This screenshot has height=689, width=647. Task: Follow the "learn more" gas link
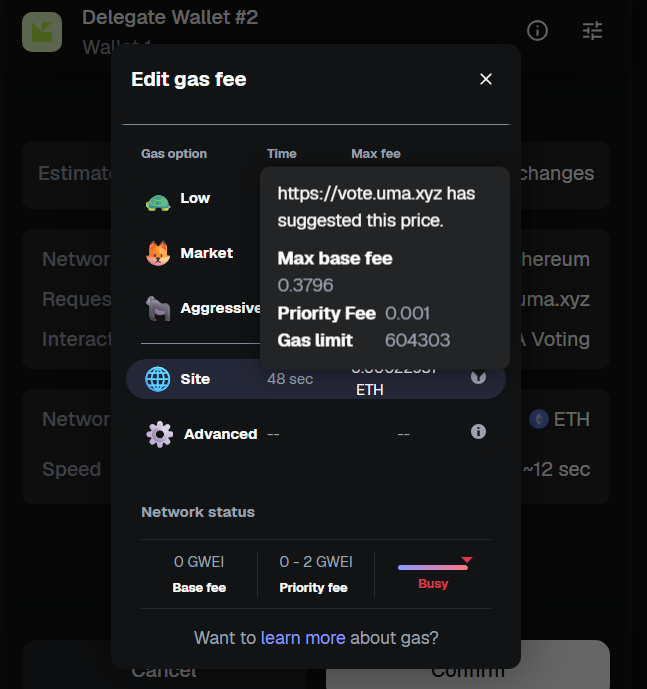point(303,637)
